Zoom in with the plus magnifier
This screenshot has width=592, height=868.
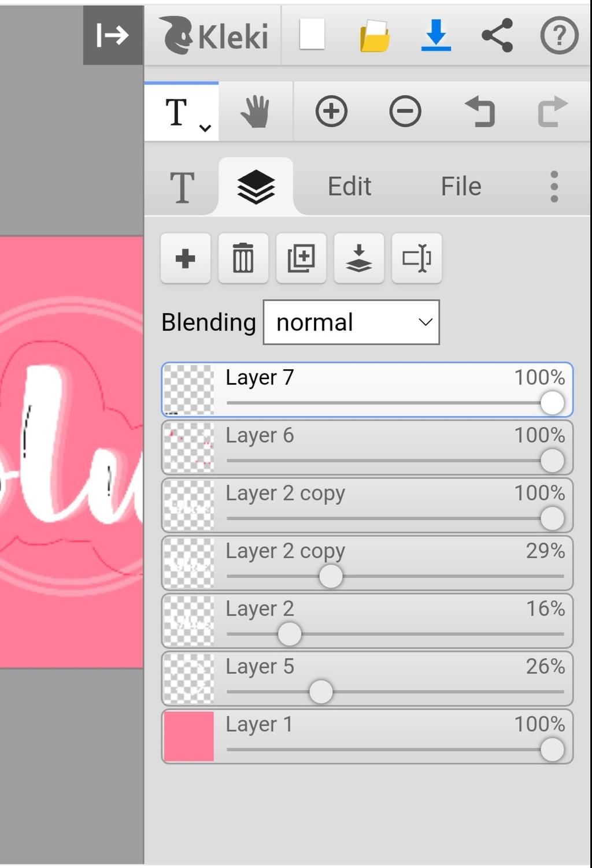[x=331, y=112]
